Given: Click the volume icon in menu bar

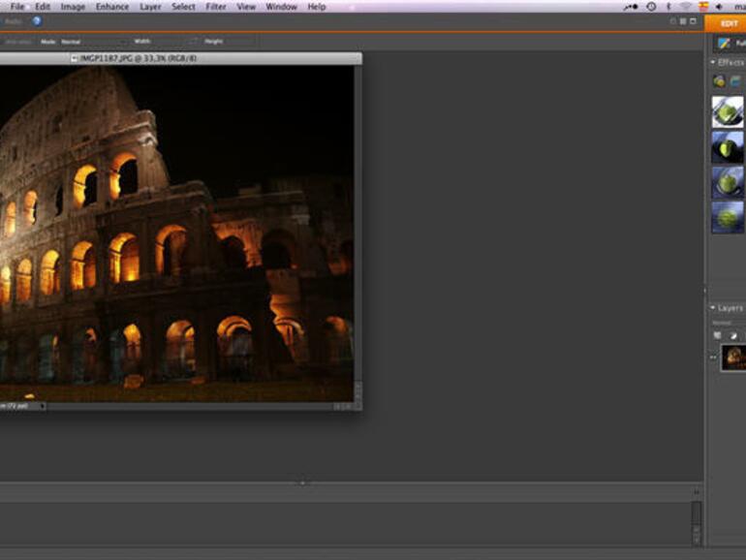Looking at the screenshot, I should (719, 7).
